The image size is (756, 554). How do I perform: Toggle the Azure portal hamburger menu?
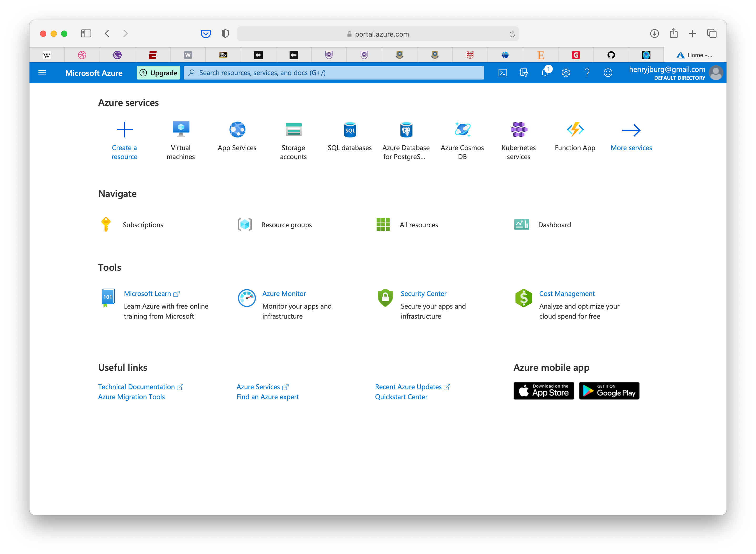click(x=42, y=73)
